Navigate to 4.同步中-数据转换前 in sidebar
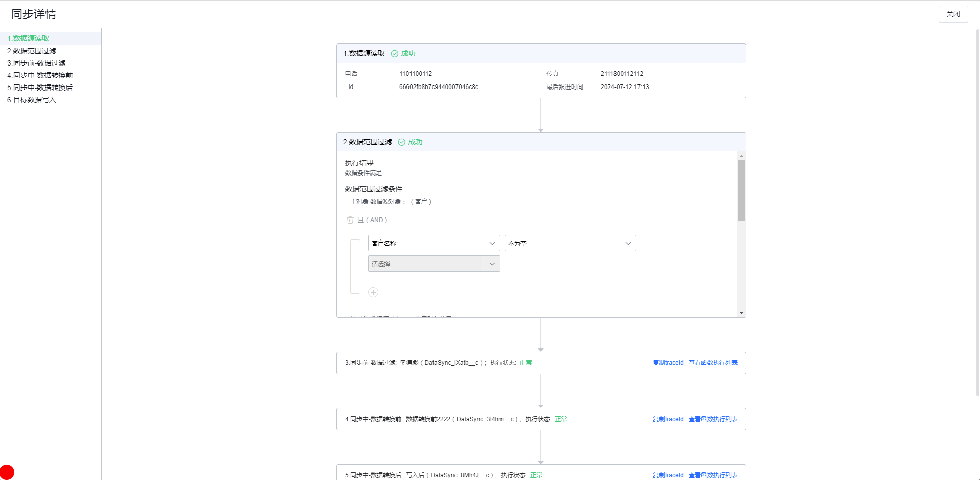Image resolution: width=980 pixels, height=480 pixels. point(40,75)
